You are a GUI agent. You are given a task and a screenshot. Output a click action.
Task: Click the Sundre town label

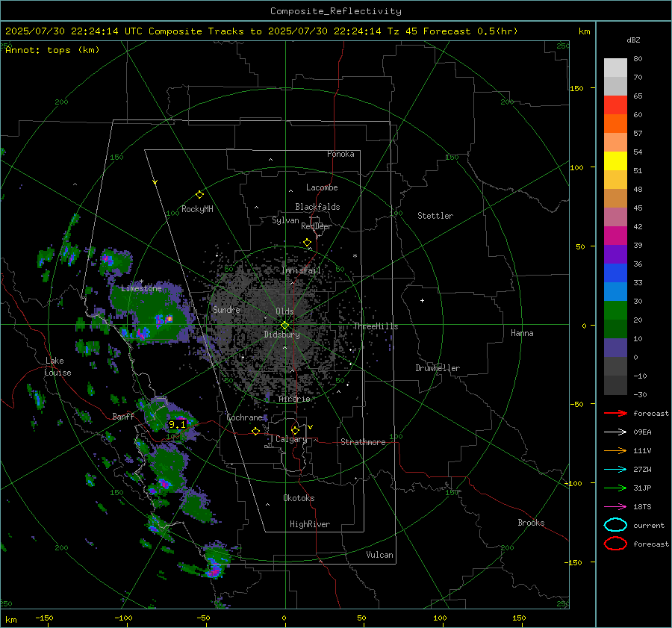pos(226,309)
